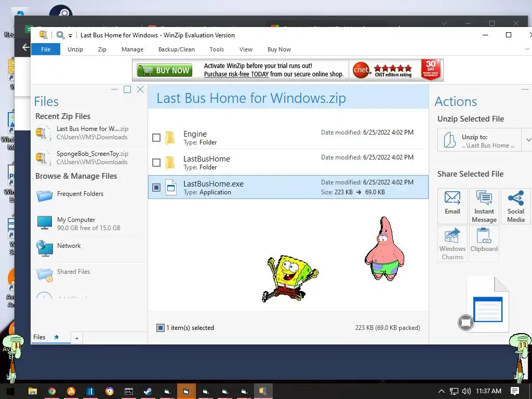This screenshot has width=532, height=399.
Task: Click the LastBusHome.exe application icon
Action: [170, 188]
